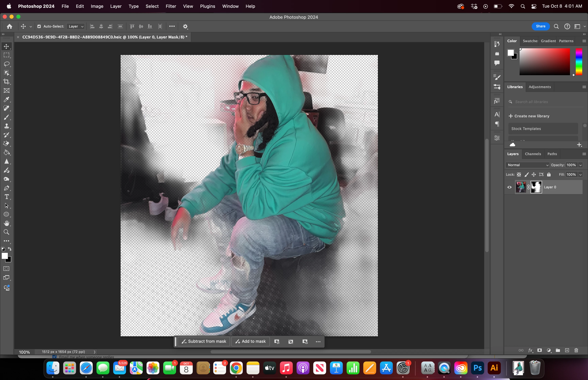Click the Subtract from mask button

204,341
